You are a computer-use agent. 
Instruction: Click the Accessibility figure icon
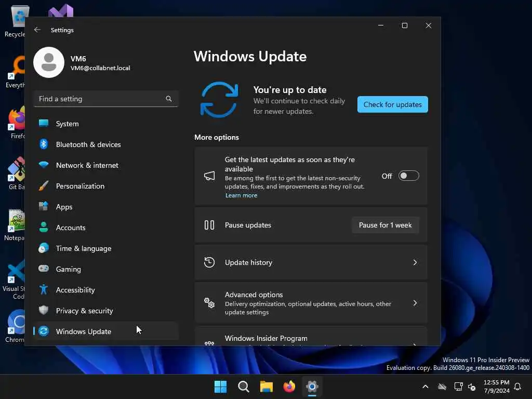click(44, 290)
